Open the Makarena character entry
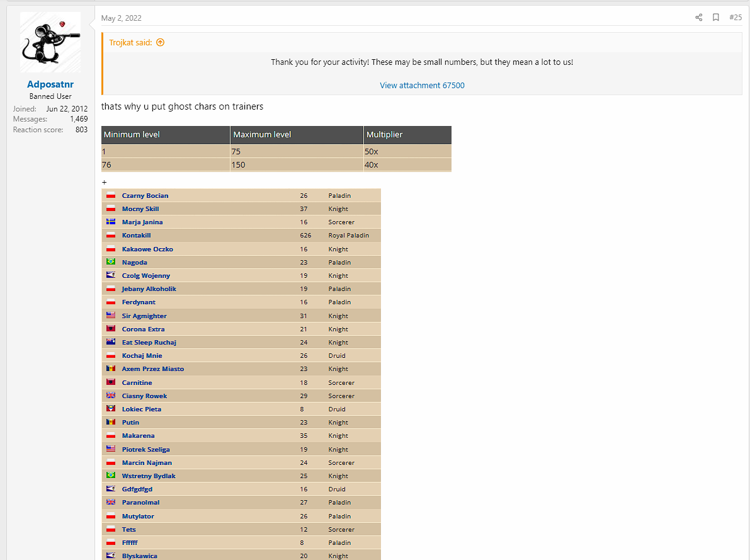 138,436
